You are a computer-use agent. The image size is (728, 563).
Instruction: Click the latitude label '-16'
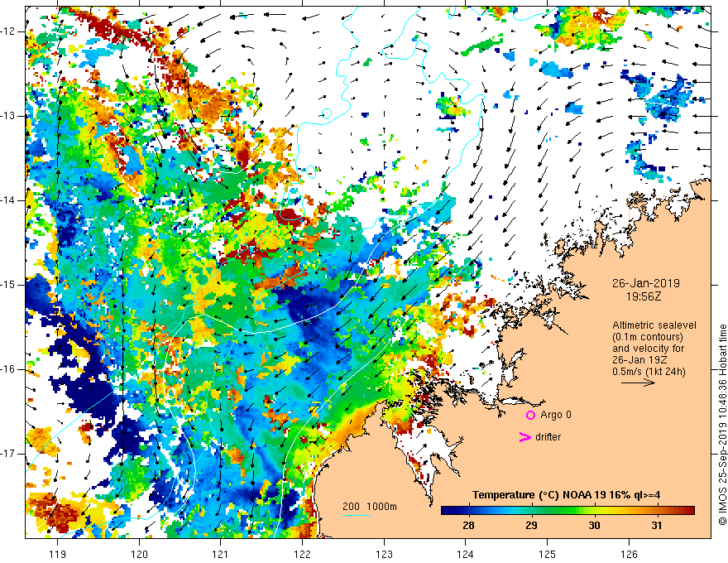8,369
